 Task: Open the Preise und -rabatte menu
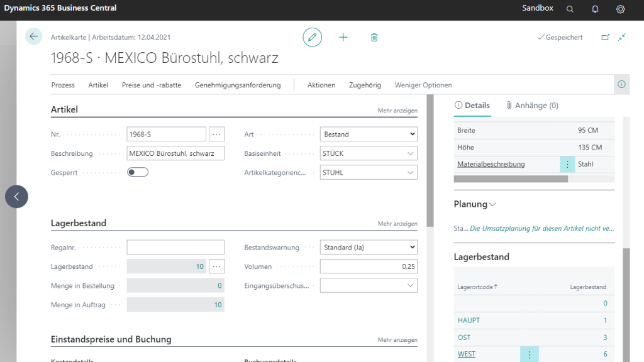point(152,85)
